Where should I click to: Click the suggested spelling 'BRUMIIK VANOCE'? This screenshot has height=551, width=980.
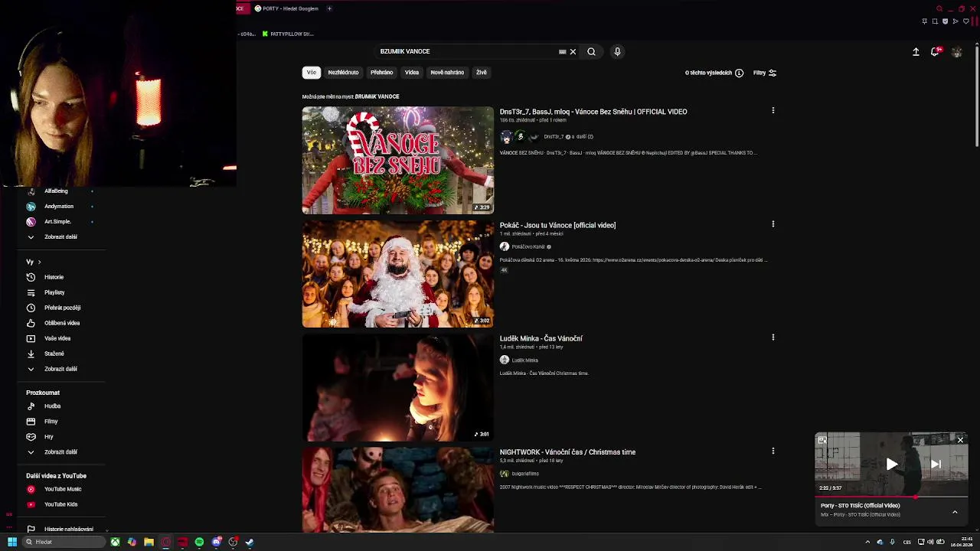click(377, 96)
